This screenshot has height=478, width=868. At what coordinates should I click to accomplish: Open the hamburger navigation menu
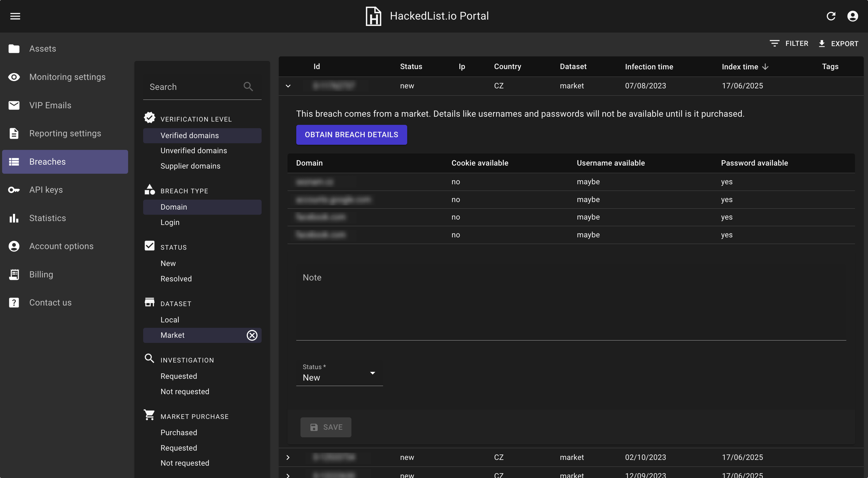click(15, 16)
